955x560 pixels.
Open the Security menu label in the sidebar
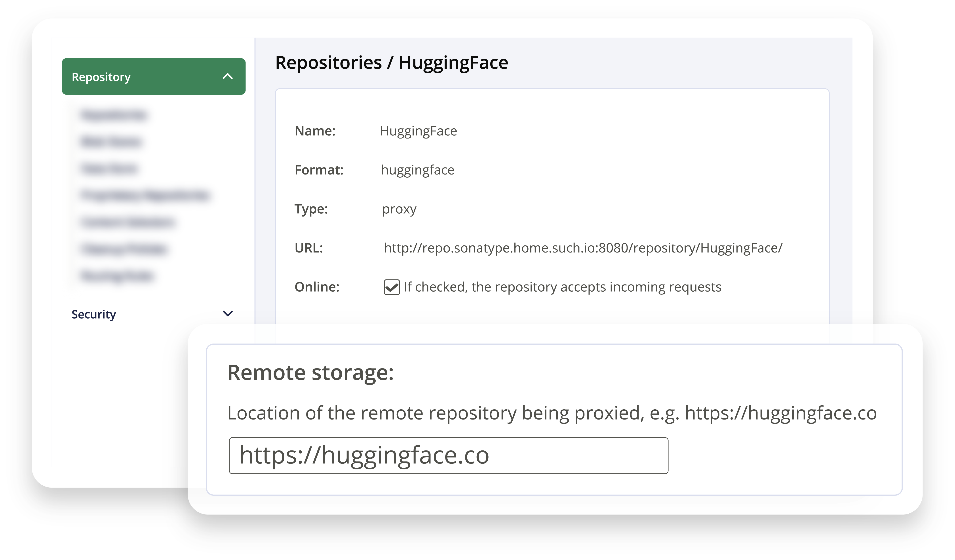(x=94, y=315)
